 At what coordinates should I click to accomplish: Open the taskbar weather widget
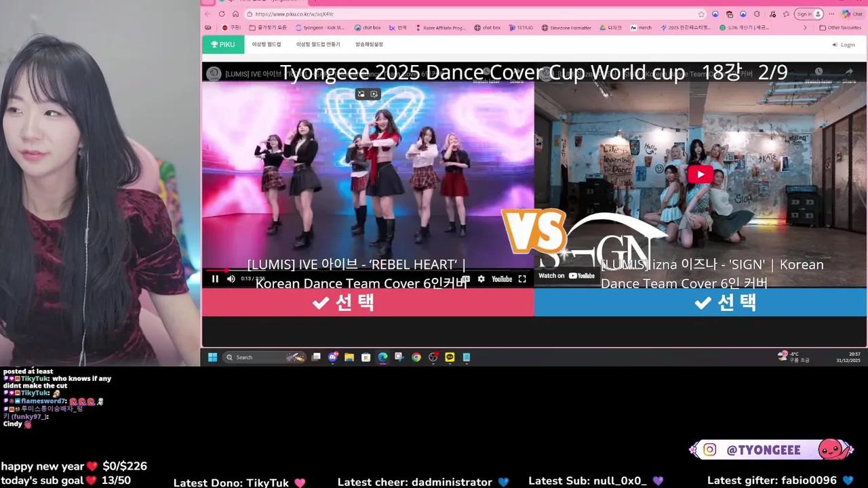(793, 357)
